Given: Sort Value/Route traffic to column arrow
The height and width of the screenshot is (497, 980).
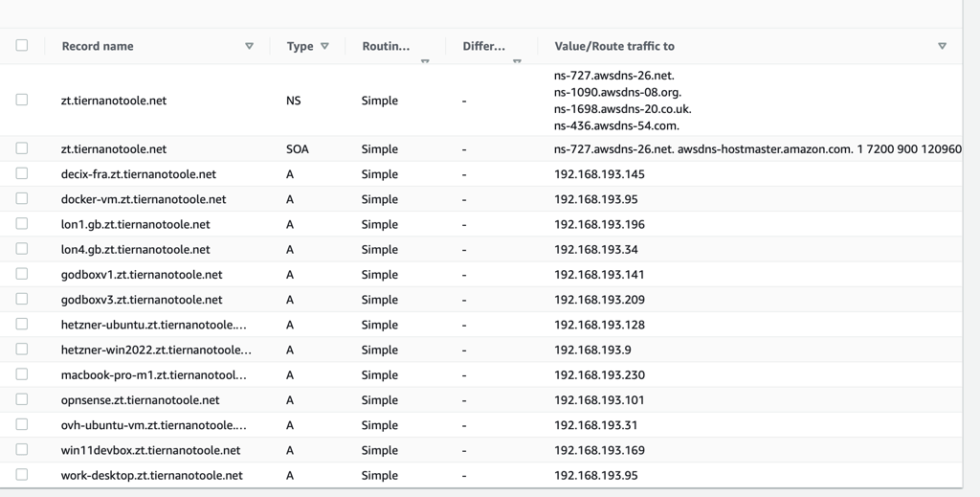Looking at the screenshot, I should [x=942, y=46].
